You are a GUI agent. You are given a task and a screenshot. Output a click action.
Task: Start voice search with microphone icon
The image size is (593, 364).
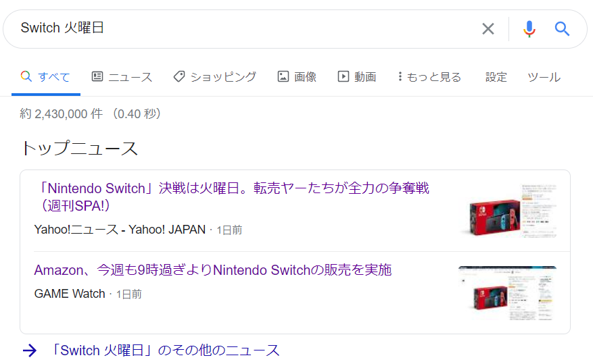(529, 28)
